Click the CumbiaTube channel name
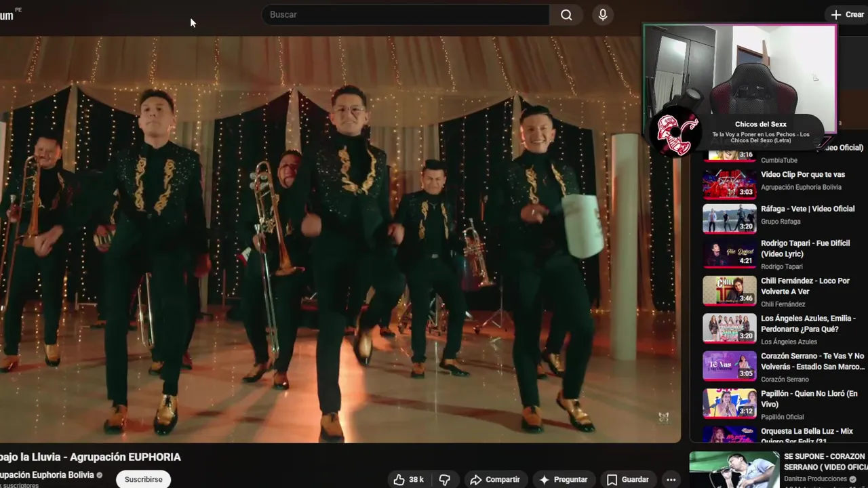868x488 pixels. coord(779,161)
